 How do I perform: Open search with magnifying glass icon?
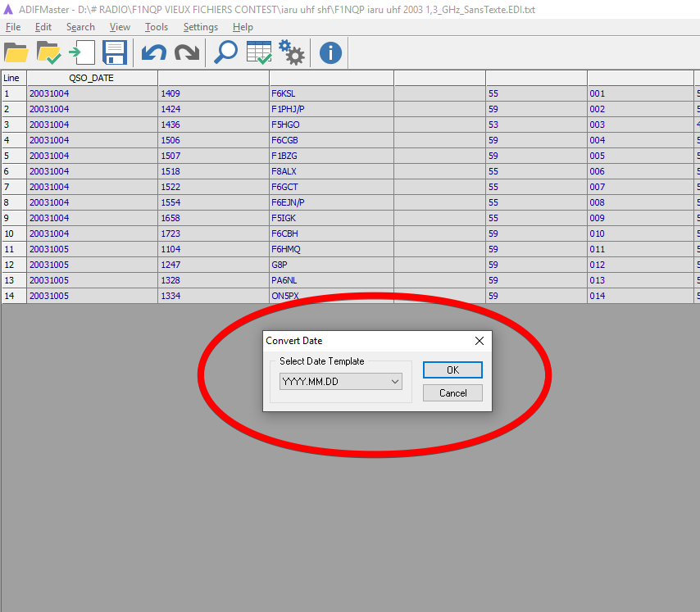pyautogui.click(x=225, y=53)
